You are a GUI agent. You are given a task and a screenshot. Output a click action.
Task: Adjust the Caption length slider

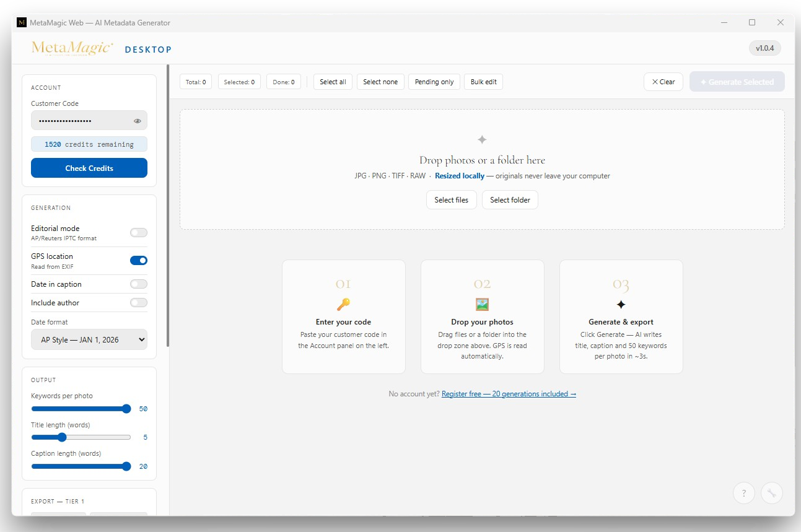[x=81, y=466]
